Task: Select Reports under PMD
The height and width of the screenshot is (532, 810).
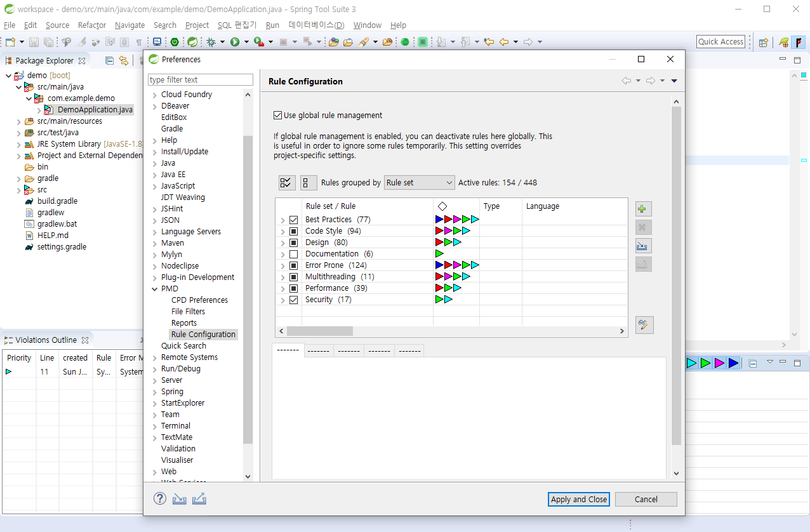Action: tap(184, 323)
